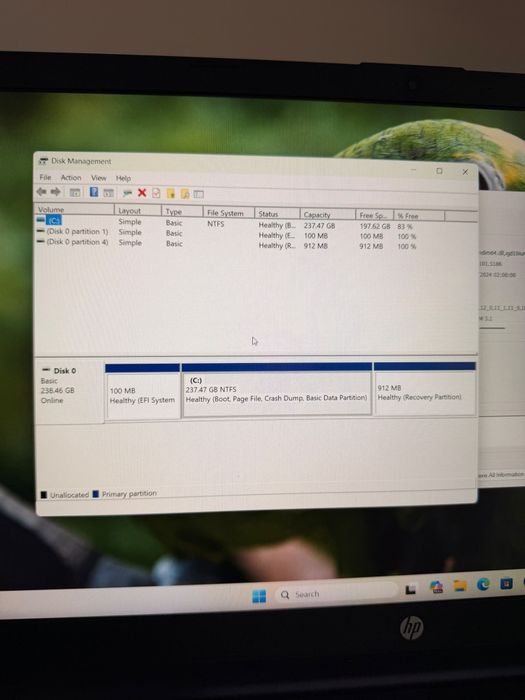Maximize the Disk Management window
525x700 pixels.
pyautogui.click(x=439, y=171)
